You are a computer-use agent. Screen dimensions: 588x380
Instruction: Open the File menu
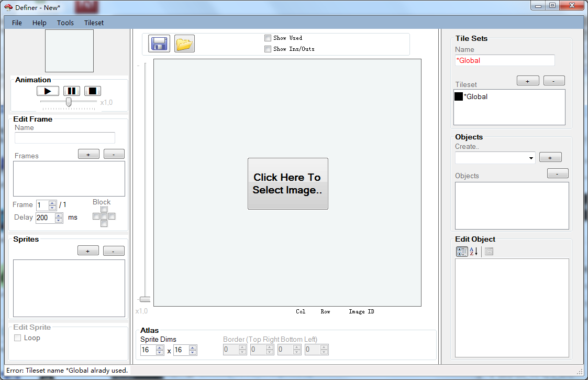click(x=17, y=23)
